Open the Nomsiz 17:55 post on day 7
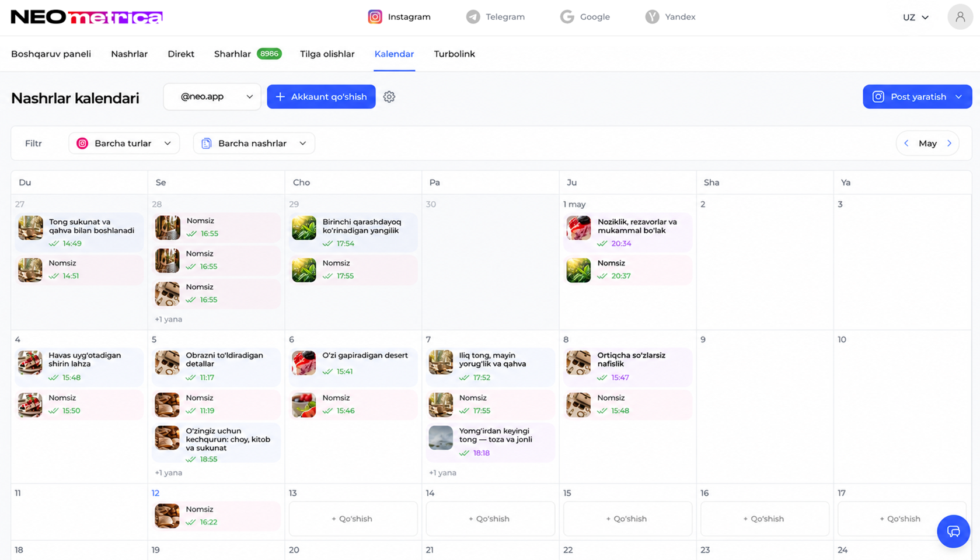Viewport: 980px width, 560px height. (x=490, y=405)
